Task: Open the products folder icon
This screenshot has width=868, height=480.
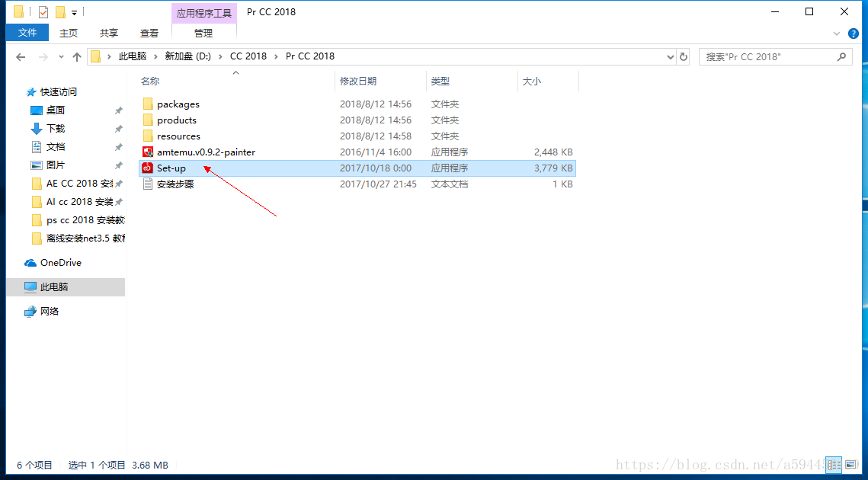Action: [x=148, y=120]
